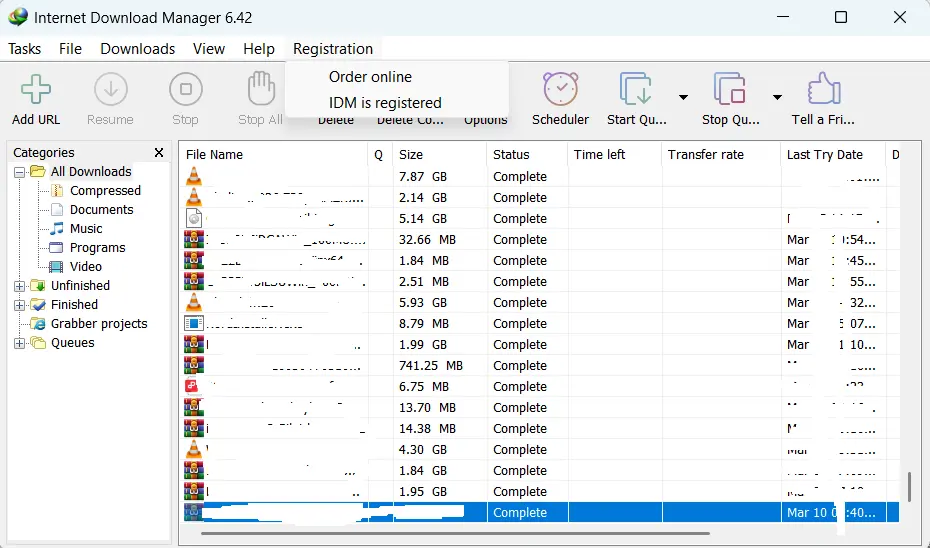Open the Tasks menu
Screen dimensions: 930x548
24,49
